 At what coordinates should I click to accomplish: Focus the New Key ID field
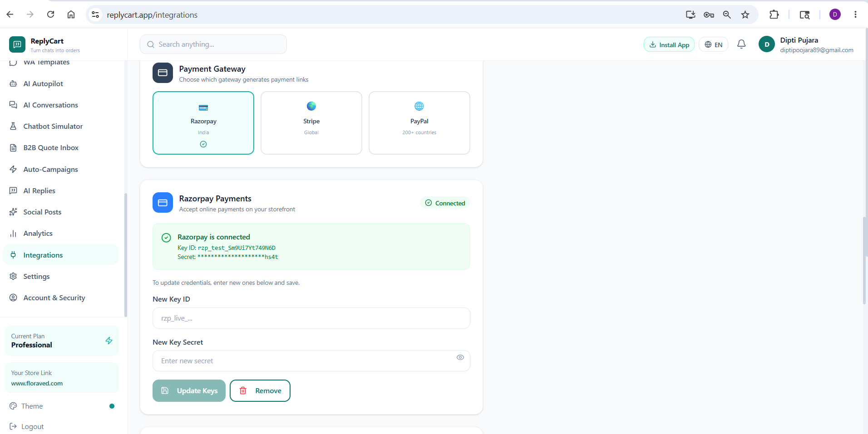[x=311, y=318]
